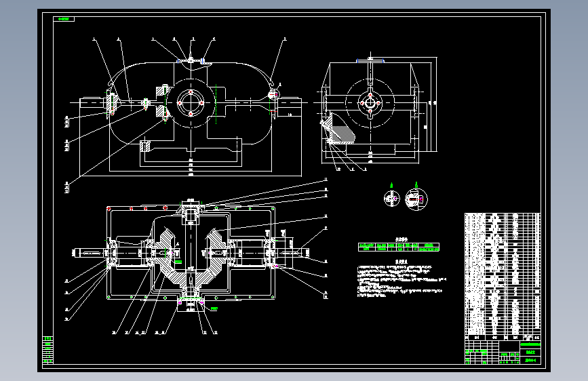Image resolution: width=588 pixels, height=381 pixels.
Task: Select the technical requirements notes text block
Action: [x=401, y=279]
